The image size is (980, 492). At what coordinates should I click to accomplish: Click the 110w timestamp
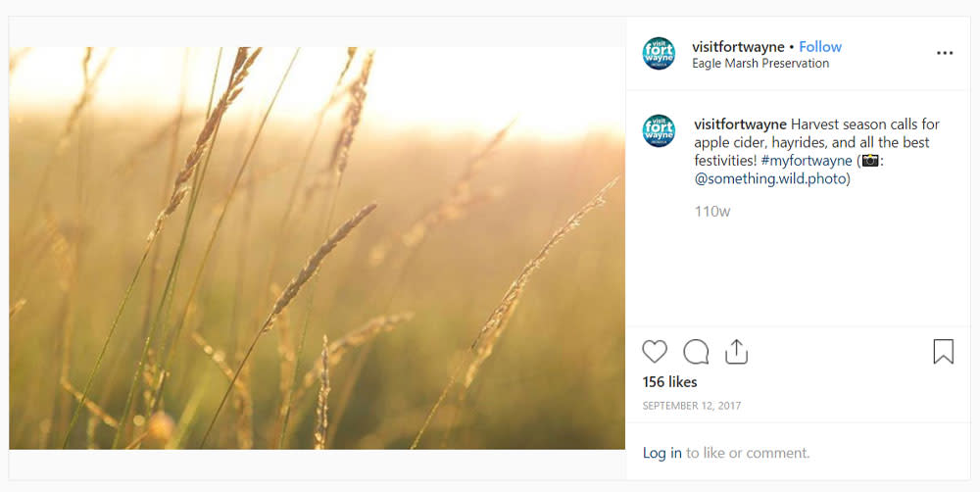click(711, 212)
